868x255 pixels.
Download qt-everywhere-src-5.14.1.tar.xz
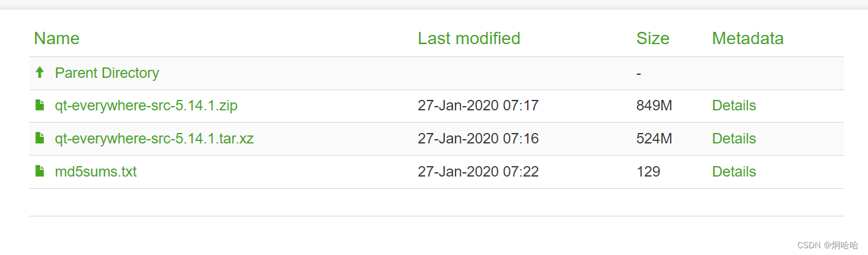[x=154, y=139]
